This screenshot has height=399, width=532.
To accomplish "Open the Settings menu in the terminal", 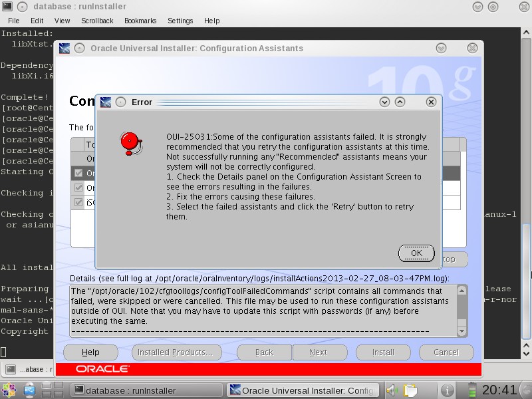I will (181, 21).
